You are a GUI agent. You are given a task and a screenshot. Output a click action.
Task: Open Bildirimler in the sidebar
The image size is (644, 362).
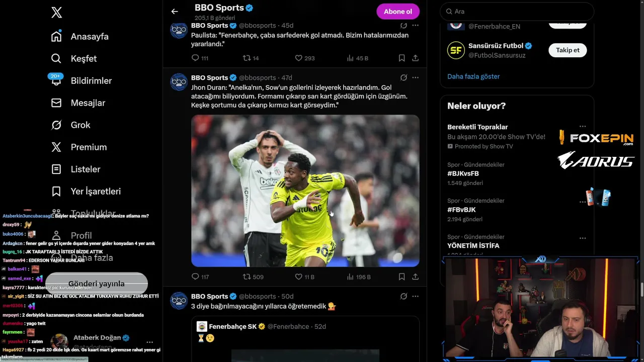[82, 80]
